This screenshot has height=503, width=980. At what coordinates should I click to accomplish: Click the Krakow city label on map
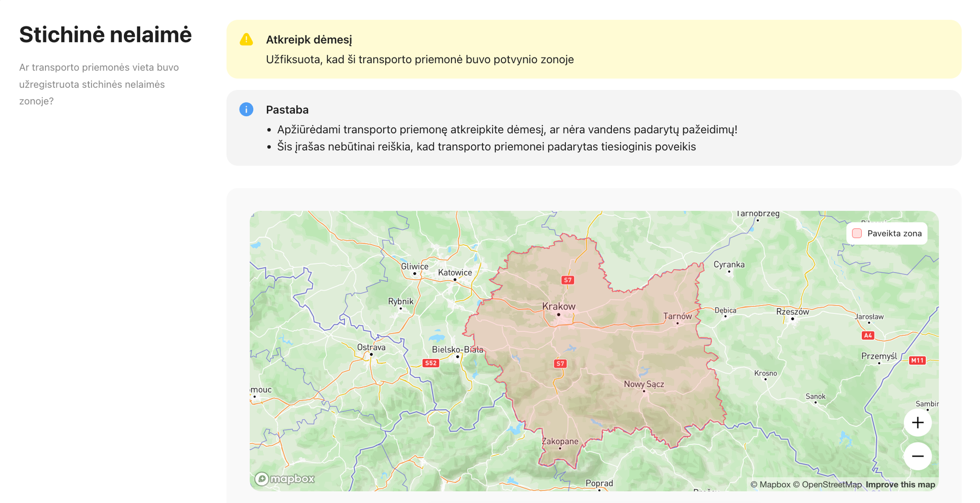coord(558,306)
